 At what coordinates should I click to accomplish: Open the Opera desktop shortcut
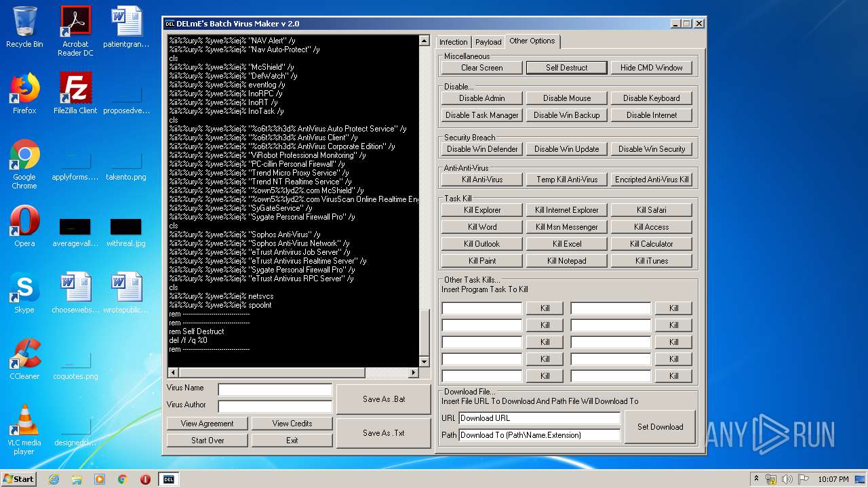click(24, 226)
